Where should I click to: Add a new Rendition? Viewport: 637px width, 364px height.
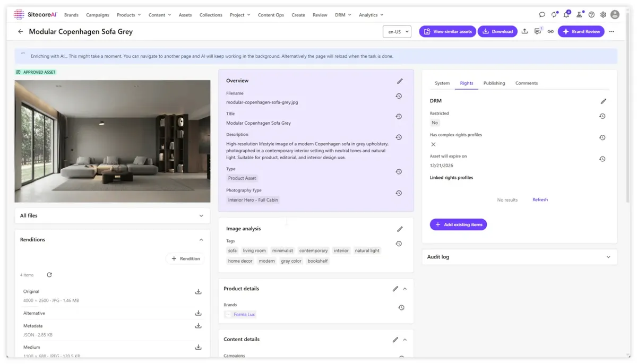186,259
